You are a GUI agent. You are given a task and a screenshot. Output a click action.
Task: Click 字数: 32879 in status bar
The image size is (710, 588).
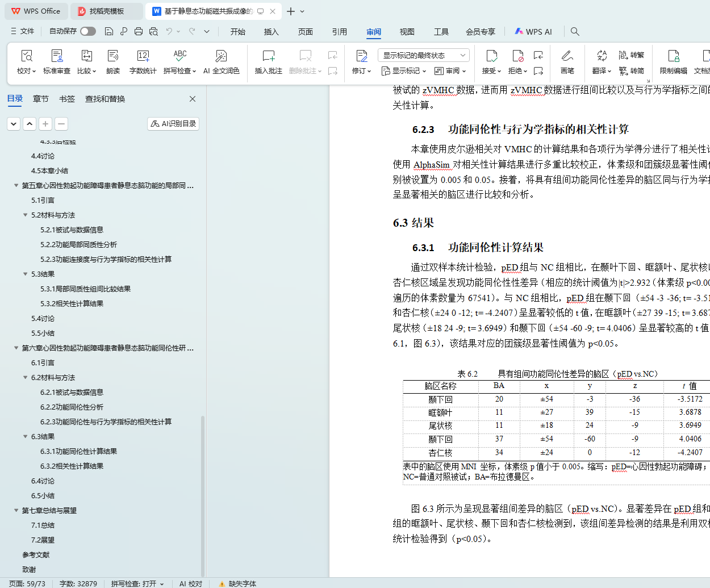[78, 583]
